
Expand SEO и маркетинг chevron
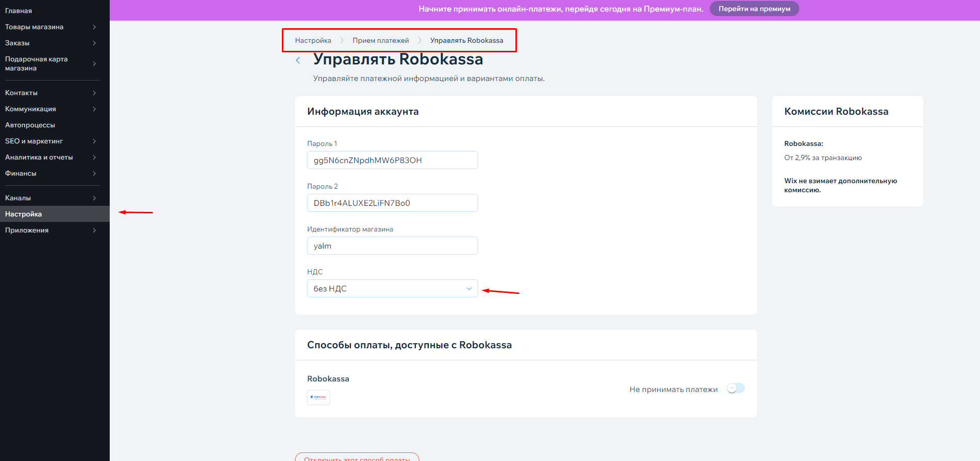tap(94, 141)
